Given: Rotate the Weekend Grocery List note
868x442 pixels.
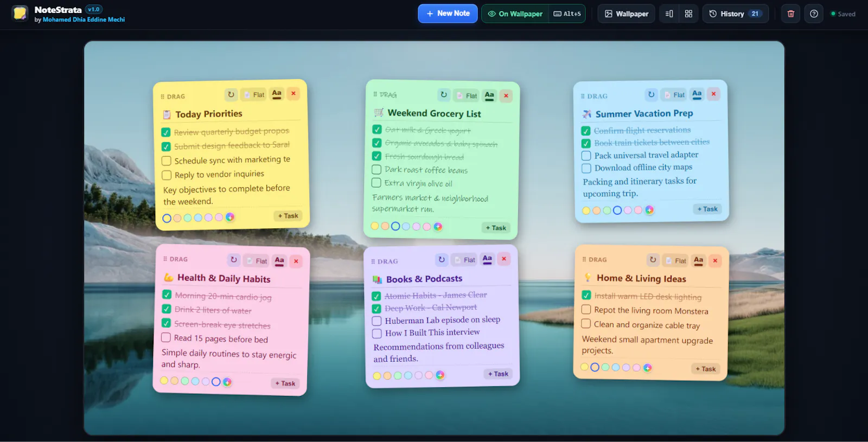Looking at the screenshot, I should click(444, 95).
